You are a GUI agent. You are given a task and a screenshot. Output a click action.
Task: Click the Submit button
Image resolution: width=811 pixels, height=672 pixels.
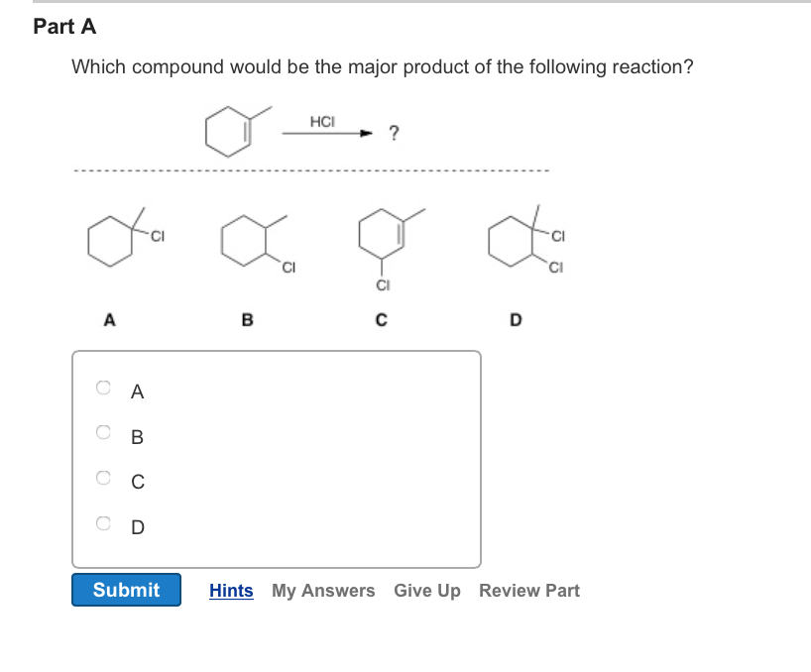point(126,590)
